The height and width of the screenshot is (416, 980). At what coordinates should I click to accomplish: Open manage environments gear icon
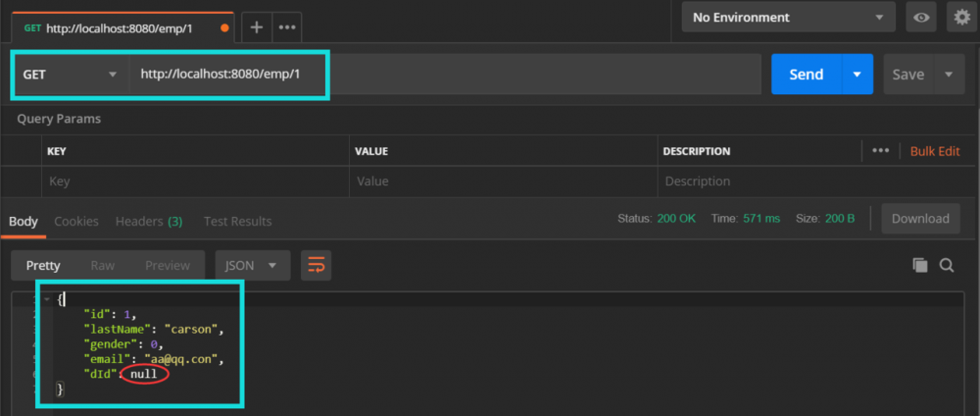962,18
